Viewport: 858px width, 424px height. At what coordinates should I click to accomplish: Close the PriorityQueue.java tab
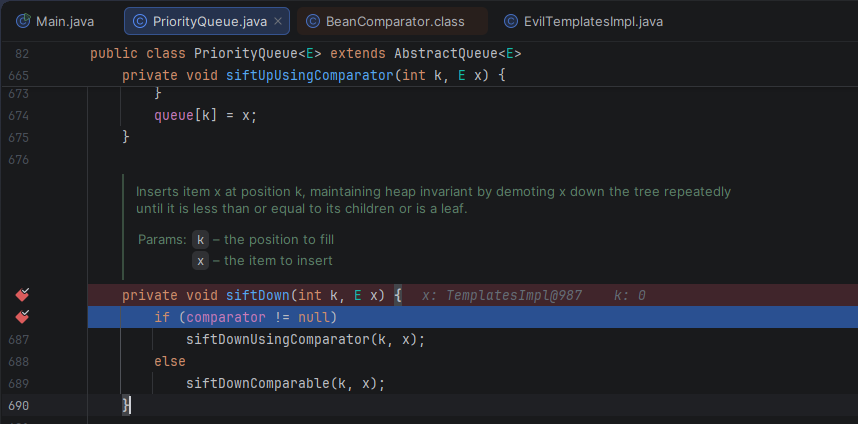(x=277, y=21)
